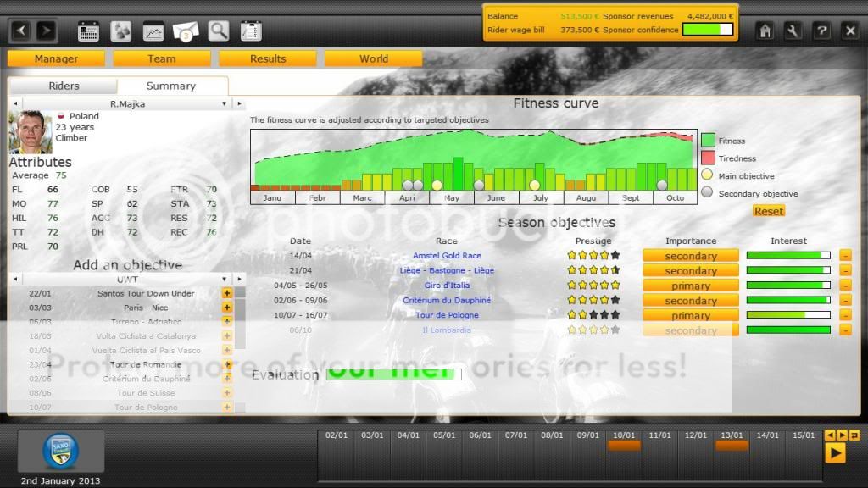This screenshot has height=488, width=868.
Task: Open the R.Majka rider dropdown
Action: [x=225, y=103]
